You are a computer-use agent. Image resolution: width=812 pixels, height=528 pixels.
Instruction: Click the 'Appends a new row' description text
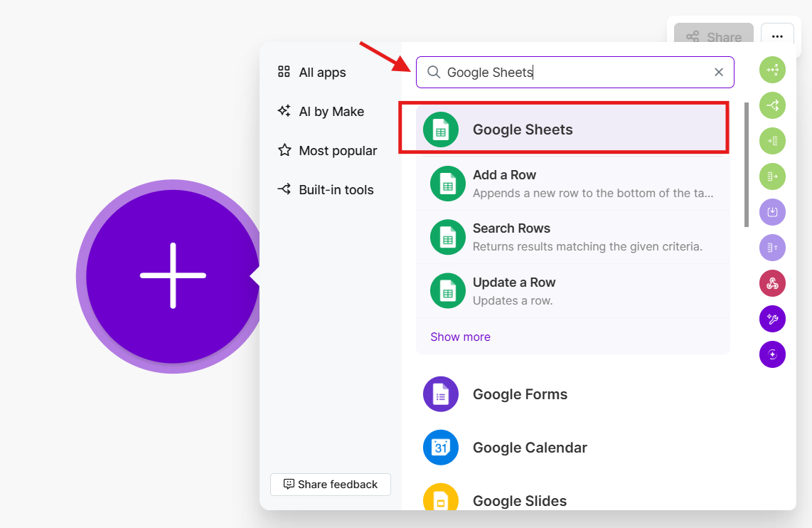coord(593,194)
